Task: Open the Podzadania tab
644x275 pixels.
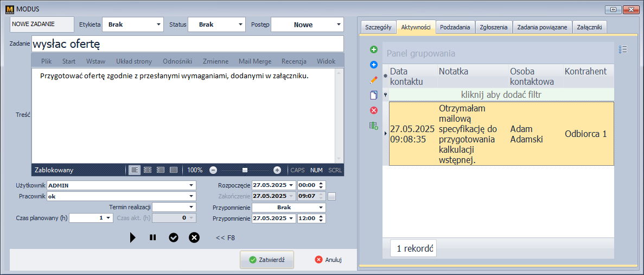Action: (455, 27)
